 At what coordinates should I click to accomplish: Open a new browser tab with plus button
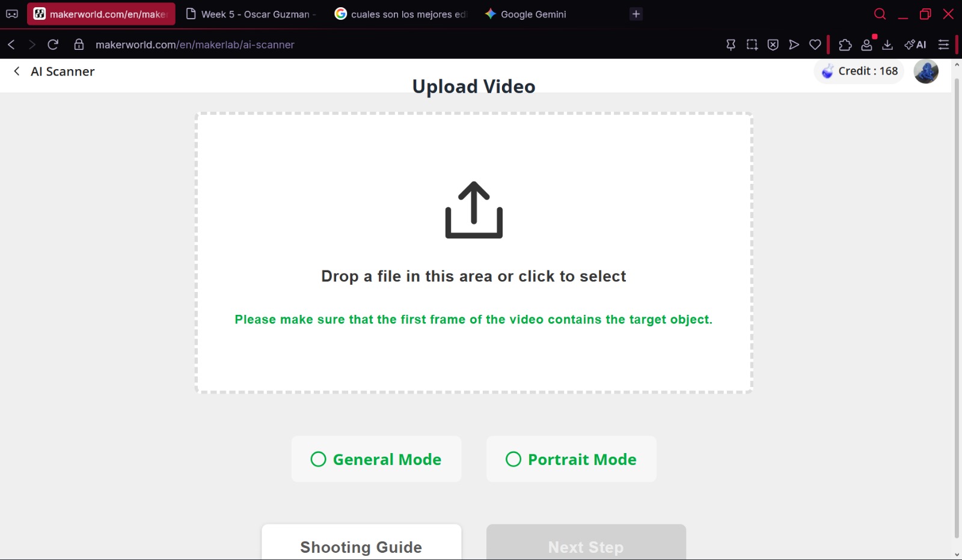click(x=636, y=14)
